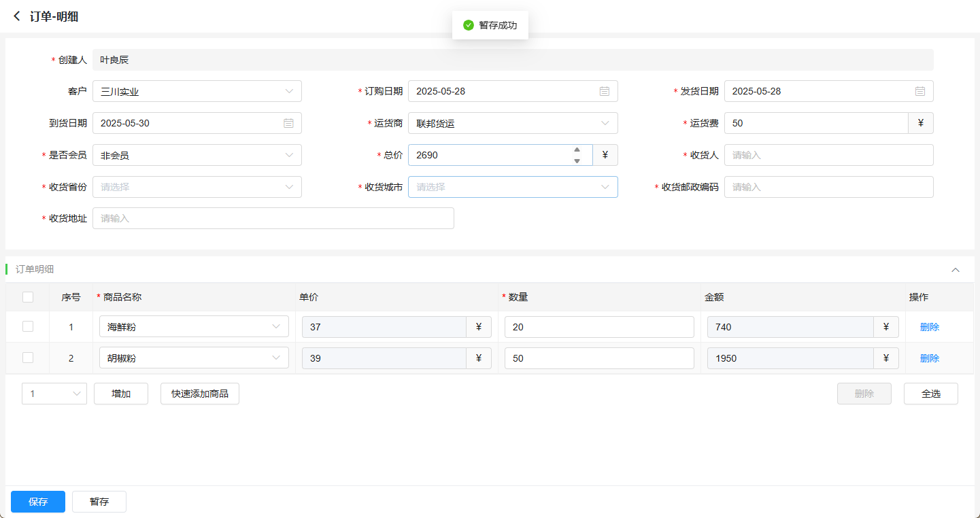Check the row 2 胡椒粉 checkbox

click(28, 358)
